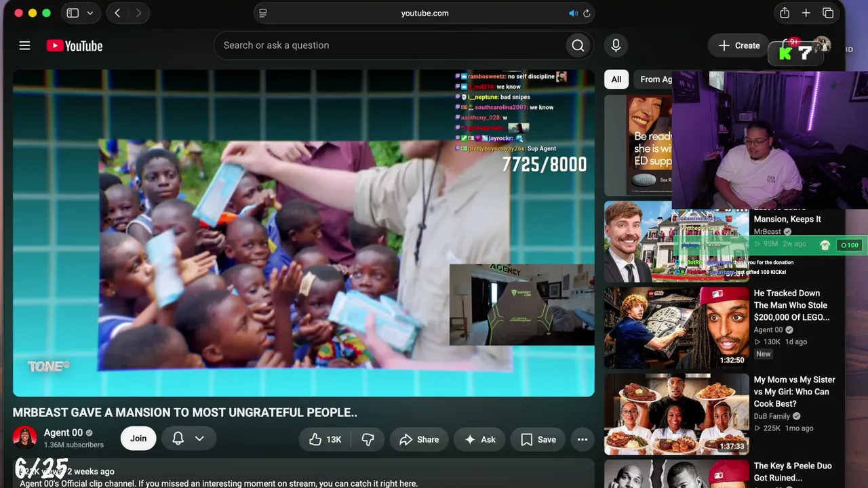Open the 'Who Can Cook Best?' video thumbnail
Screen dimensions: 868x488
677,414
